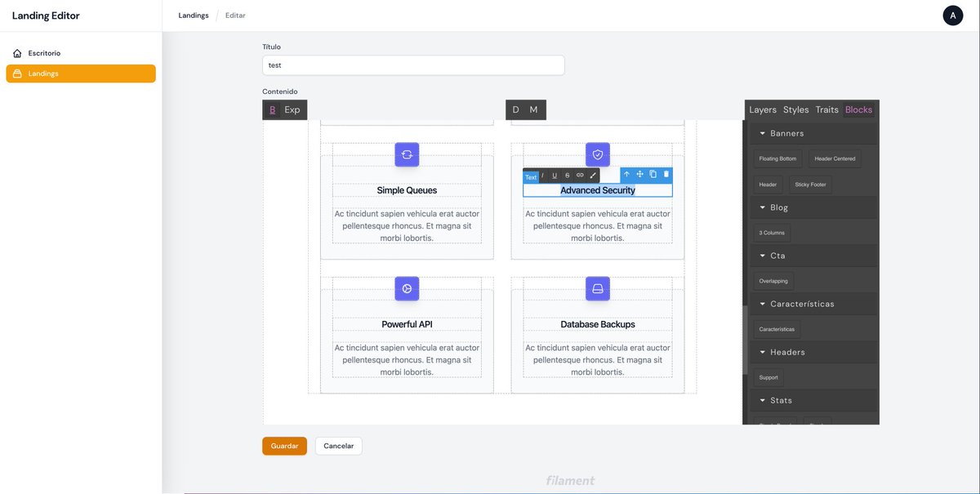Select parent component with up arrow
Image resolution: width=980 pixels, height=494 pixels.
pyautogui.click(x=627, y=174)
